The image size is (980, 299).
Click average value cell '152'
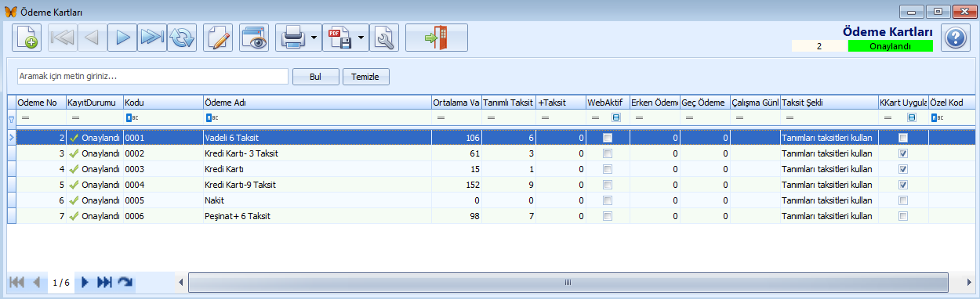pyautogui.click(x=456, y=185)
